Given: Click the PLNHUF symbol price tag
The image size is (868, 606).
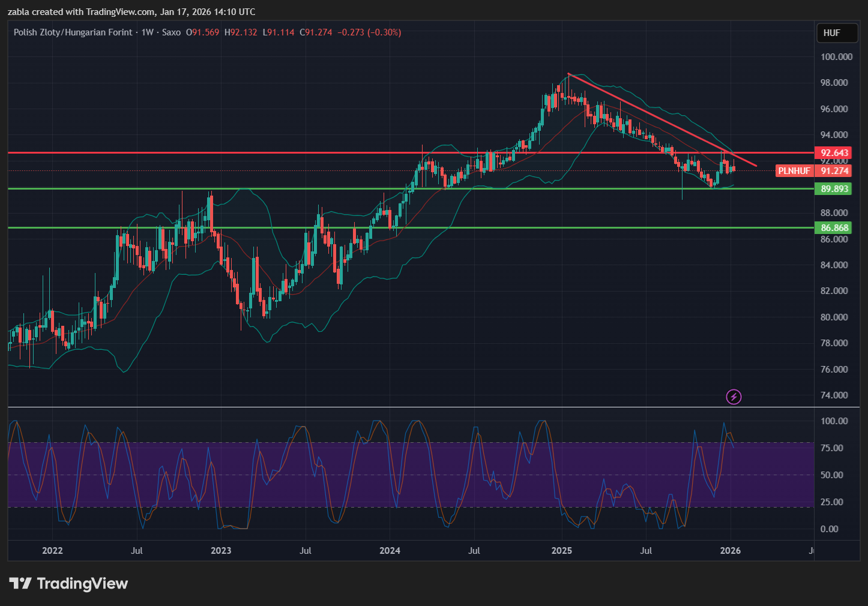Looking at the screenshot, I should click(x=794, y=171).
